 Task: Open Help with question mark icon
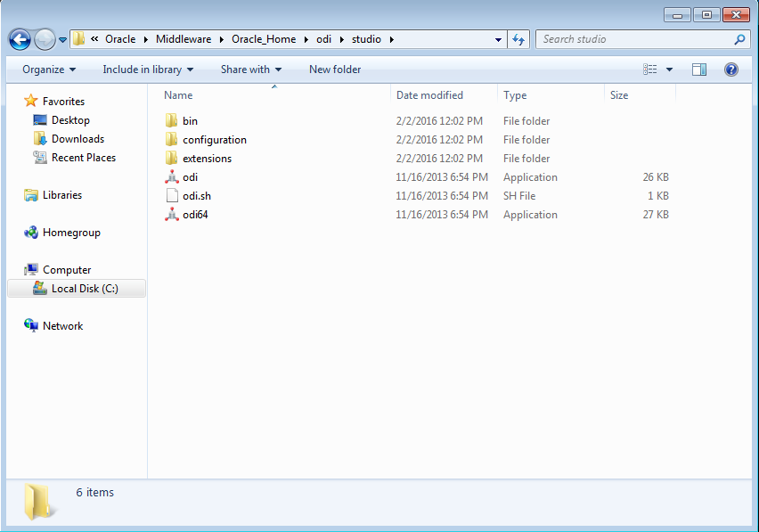click(730, 70)
